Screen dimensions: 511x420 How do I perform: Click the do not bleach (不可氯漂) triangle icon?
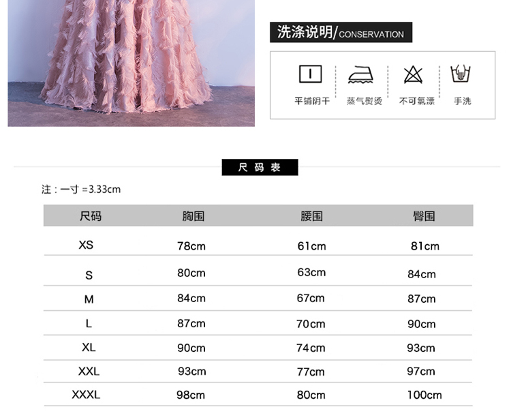tap(413, 75)
